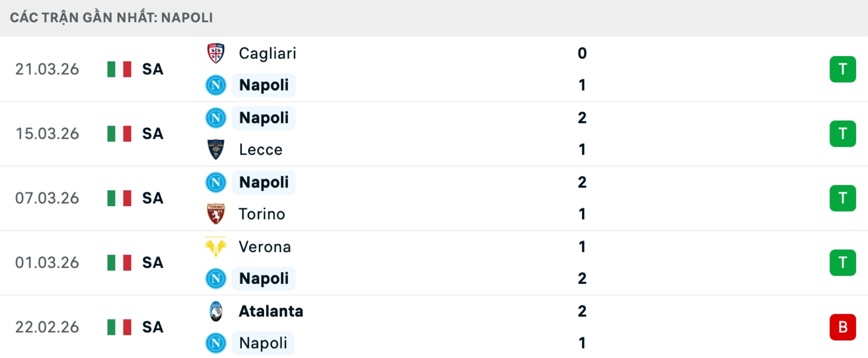
Task: Click the 'Các trận gần nhất: Napoli' header
Action: coord(111,18)
